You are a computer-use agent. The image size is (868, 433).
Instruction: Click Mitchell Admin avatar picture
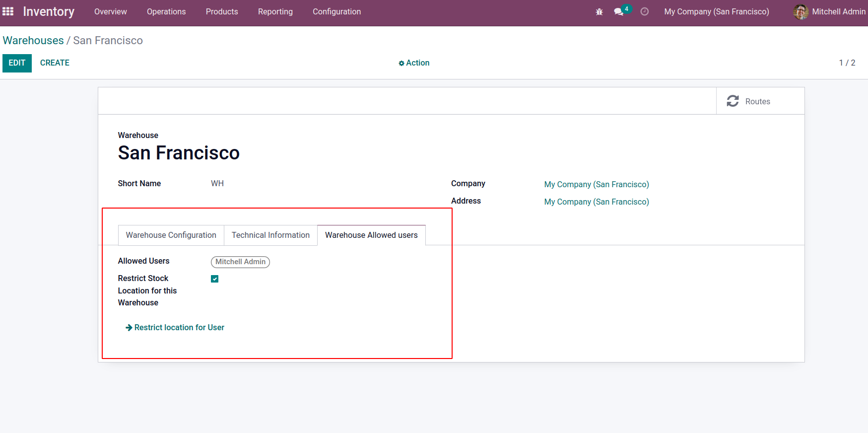[801, 12]
